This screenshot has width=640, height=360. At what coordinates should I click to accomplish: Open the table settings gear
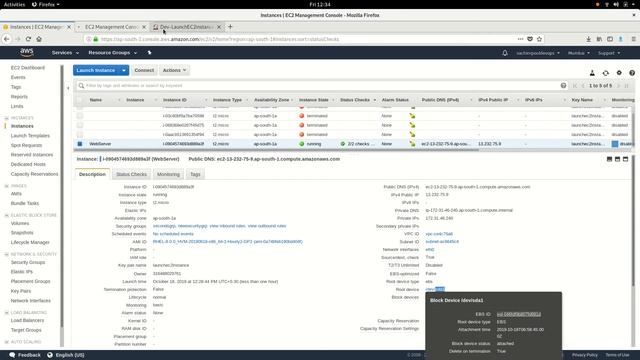(x=619, y=73)
